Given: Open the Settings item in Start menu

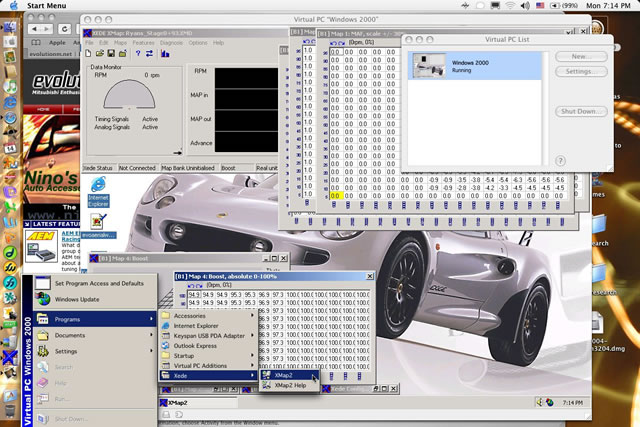Looking at the screenshot, I should click(x=68, y=351).
